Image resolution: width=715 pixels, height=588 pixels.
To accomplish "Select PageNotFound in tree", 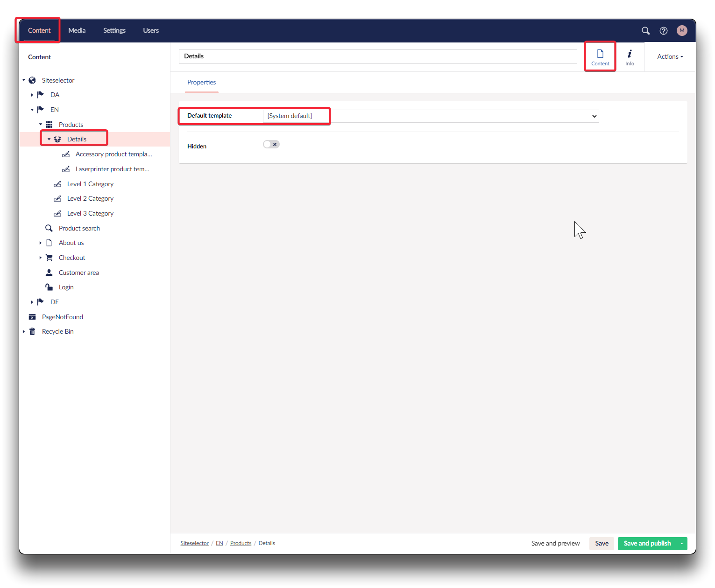I will point(63,317).
